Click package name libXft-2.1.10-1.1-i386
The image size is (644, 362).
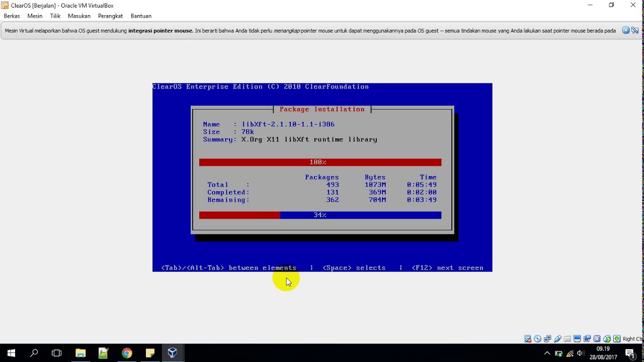[x=288, y=124]
